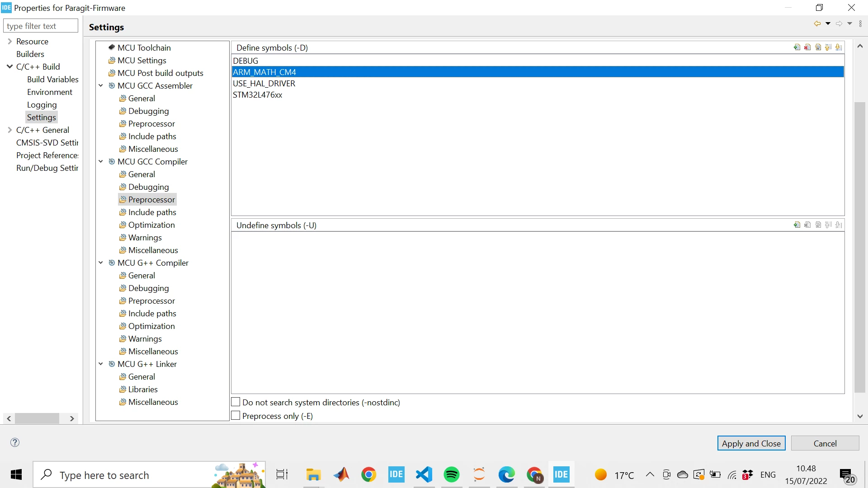Move selected Define symbol up
Image resolution: width=868 pixels, height=488 pixels.
[828, 47]
